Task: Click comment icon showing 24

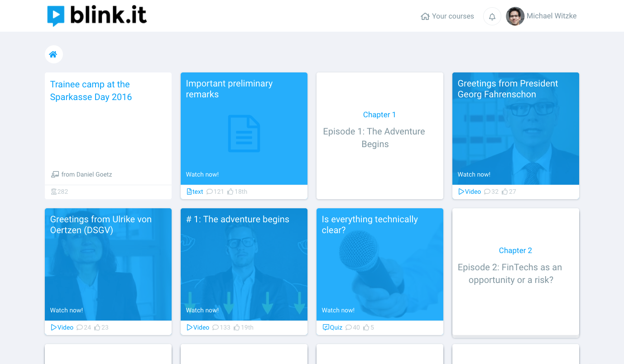Action: (79, 327)
